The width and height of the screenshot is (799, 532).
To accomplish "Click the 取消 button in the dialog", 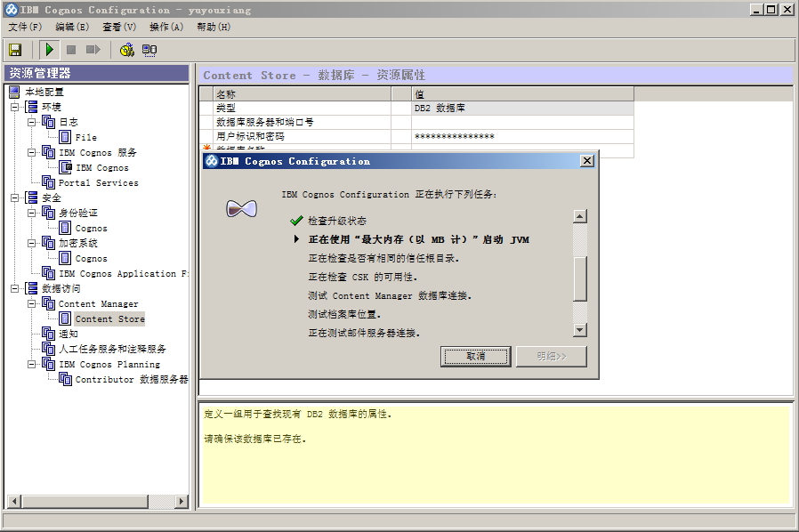I will click(x=475, y=356).
